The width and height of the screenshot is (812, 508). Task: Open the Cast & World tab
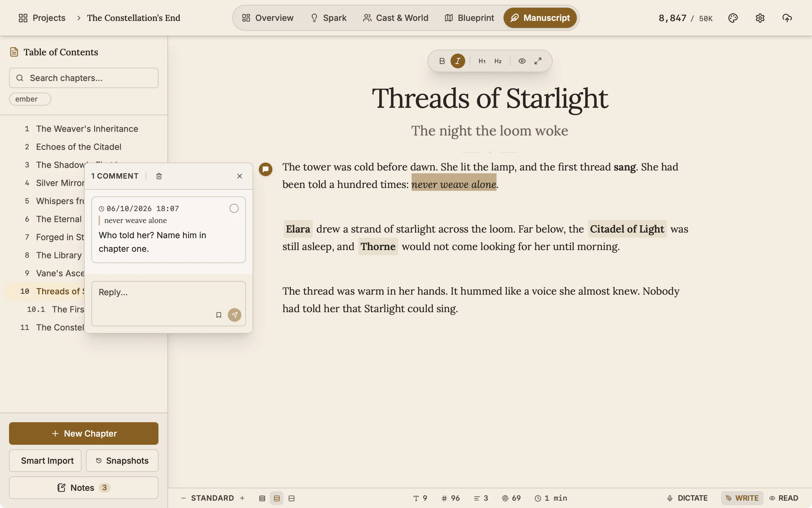396,18
